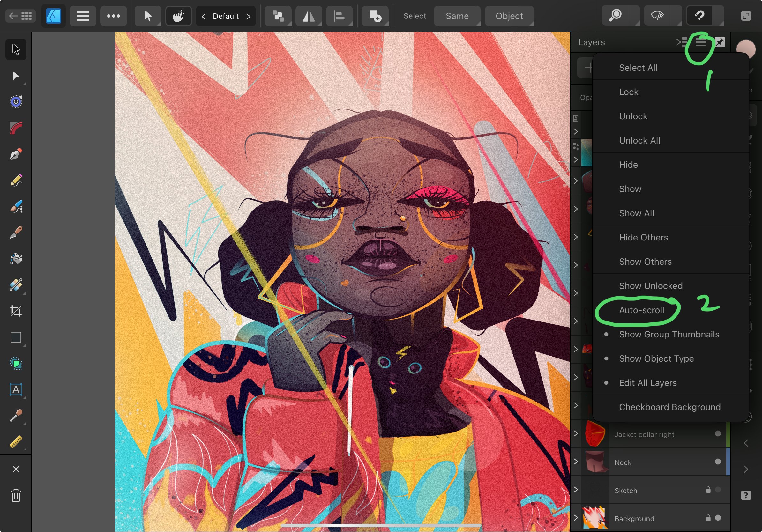Select the Pen tool
The image size is (762, 532).
click(x=16, y=154)
